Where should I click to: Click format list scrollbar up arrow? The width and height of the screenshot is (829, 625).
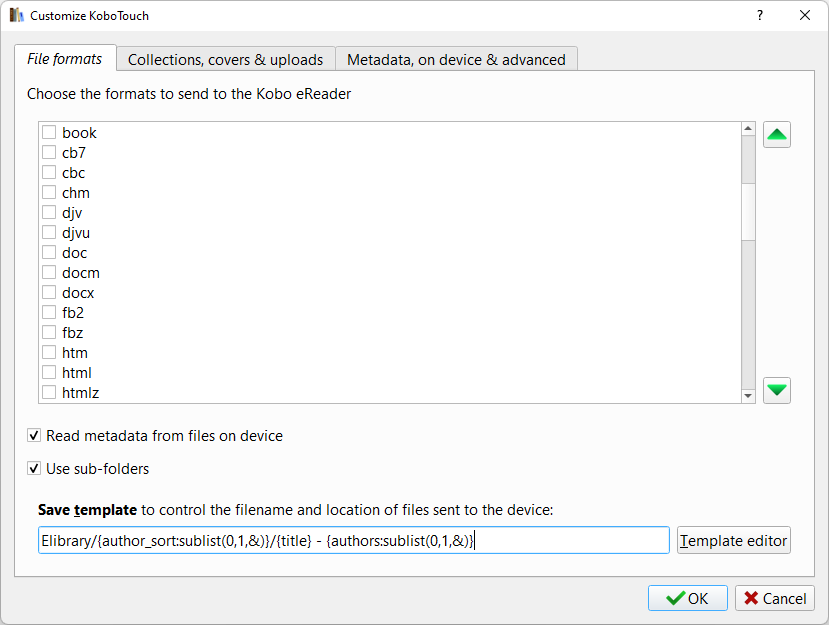(748, 128)
